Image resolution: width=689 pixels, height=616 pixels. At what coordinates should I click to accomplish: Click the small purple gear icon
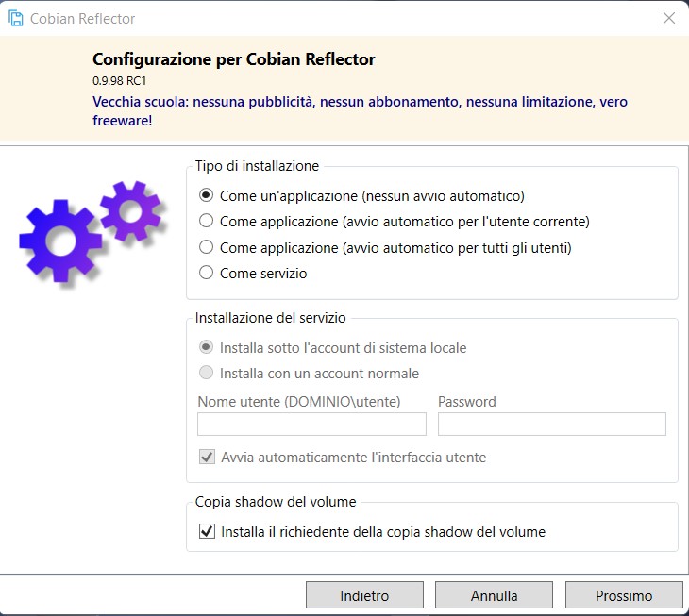[130, 211]
